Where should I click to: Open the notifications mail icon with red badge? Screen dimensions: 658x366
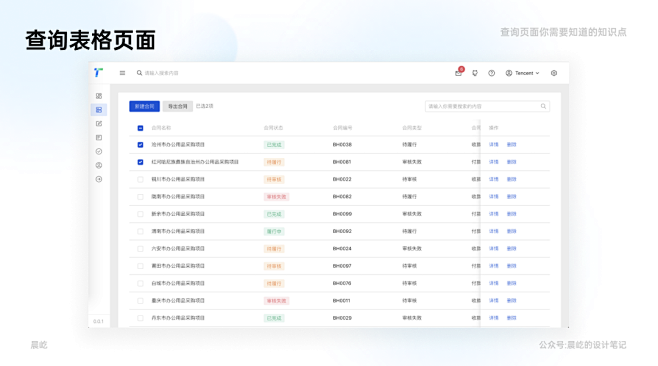point(459,72)
